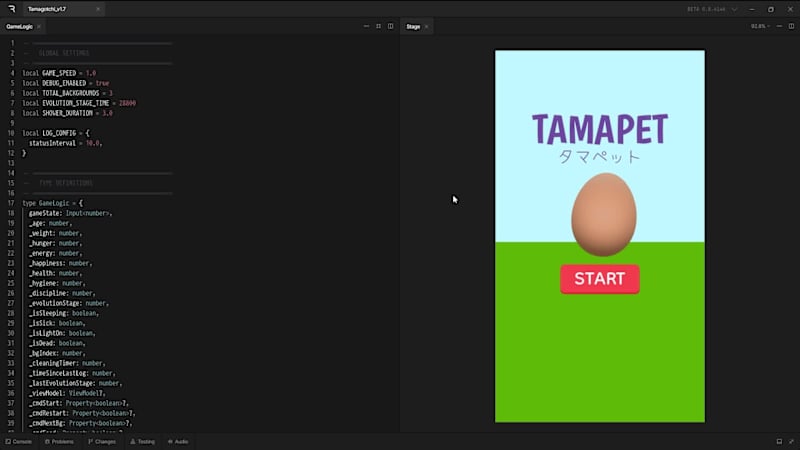Image resolution: width=800 pixels, height=450 pixels.
Task: Click the _isSleeping field on line 28
Action: pyautogui.click(x=48, y=313)
